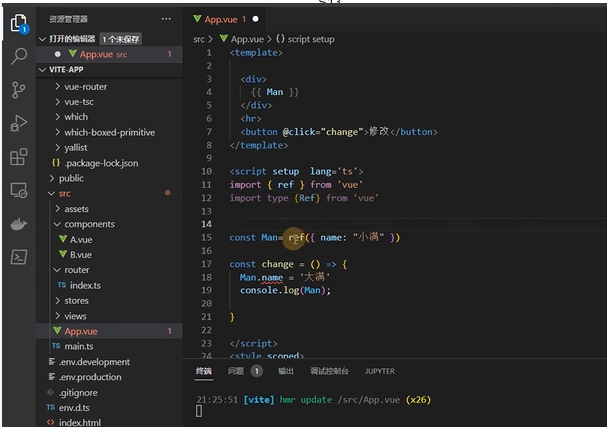Switch to the 问题 problems panel tab
The width and height of the screenshot is (607, 427).
235,371
